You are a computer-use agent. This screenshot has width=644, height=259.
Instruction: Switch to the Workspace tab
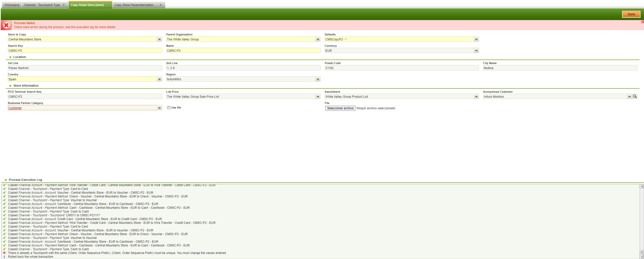tap(12, 5)
